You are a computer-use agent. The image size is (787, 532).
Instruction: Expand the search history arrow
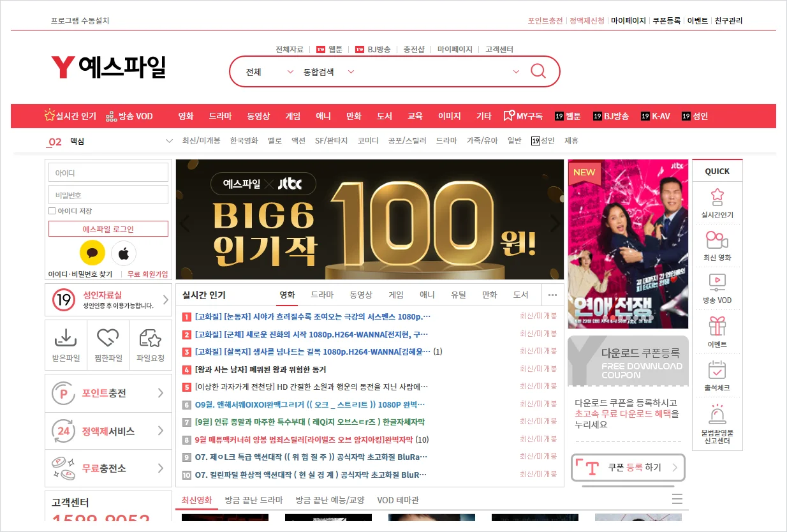pyautogui.click(x=516, y=71)
